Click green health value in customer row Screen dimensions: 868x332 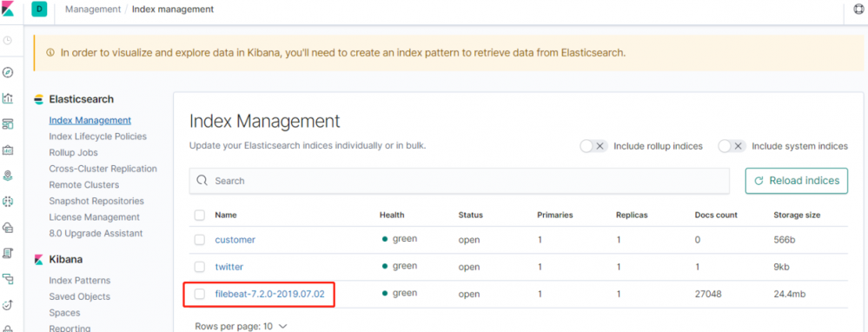tap(405, 239)
